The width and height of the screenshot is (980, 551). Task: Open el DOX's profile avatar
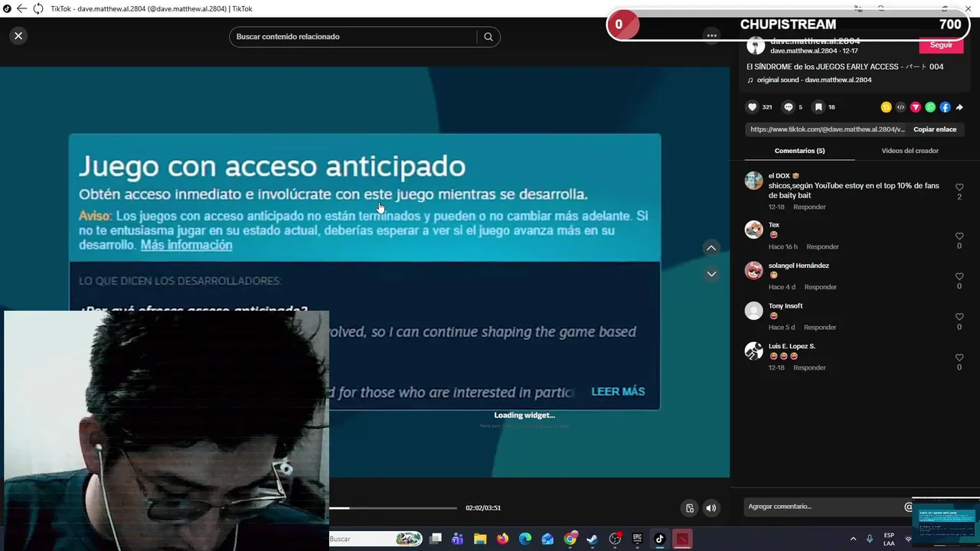(x=754, y=181)
